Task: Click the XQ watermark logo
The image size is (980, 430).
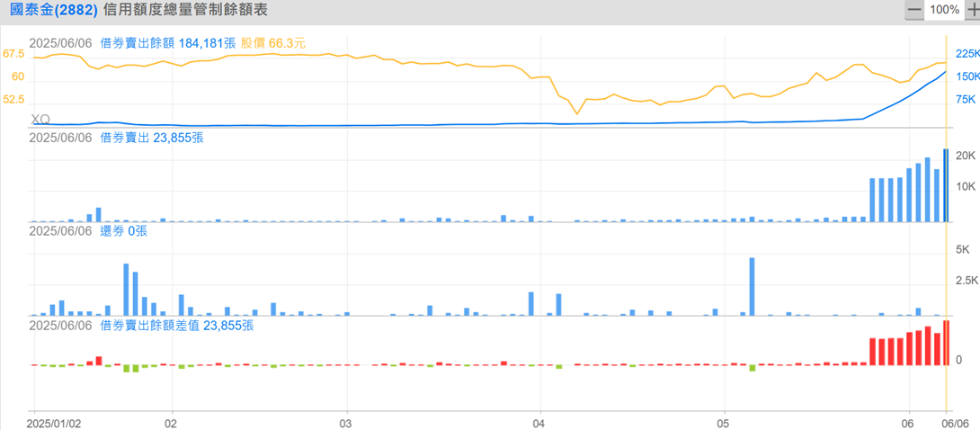Action: (x=40, y=119)
